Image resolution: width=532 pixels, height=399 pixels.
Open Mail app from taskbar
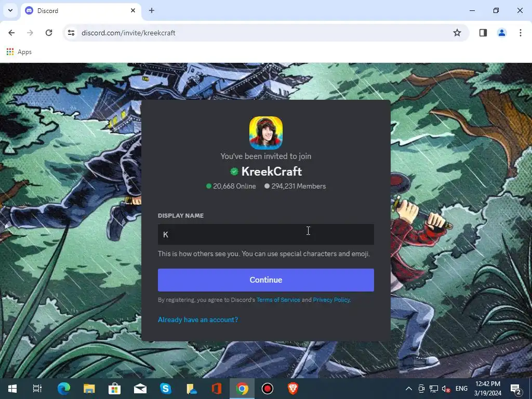point(140,389)
